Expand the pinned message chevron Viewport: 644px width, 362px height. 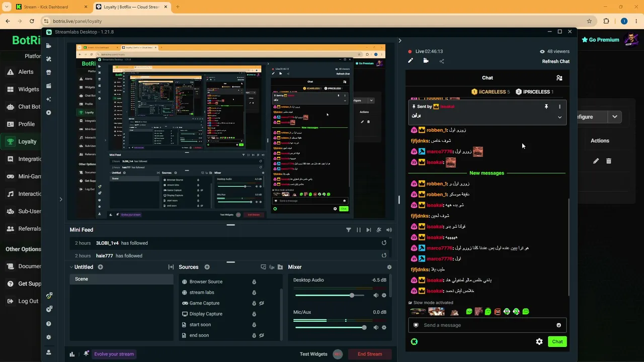(559, 117)
